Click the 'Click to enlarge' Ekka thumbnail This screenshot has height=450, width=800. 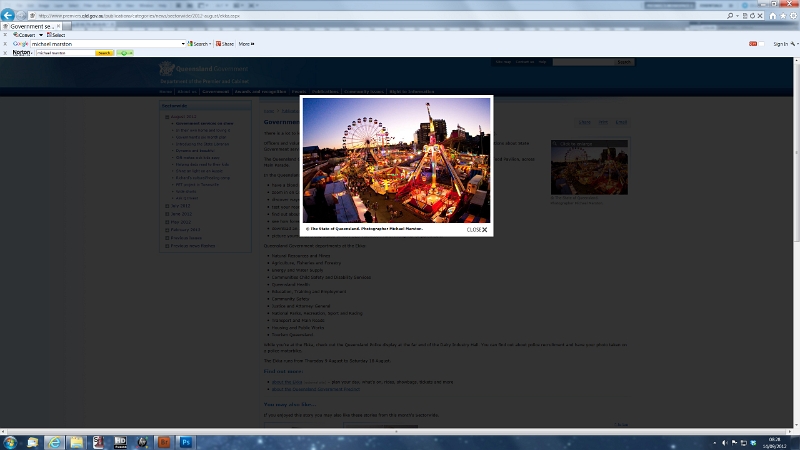pos(589,167)
